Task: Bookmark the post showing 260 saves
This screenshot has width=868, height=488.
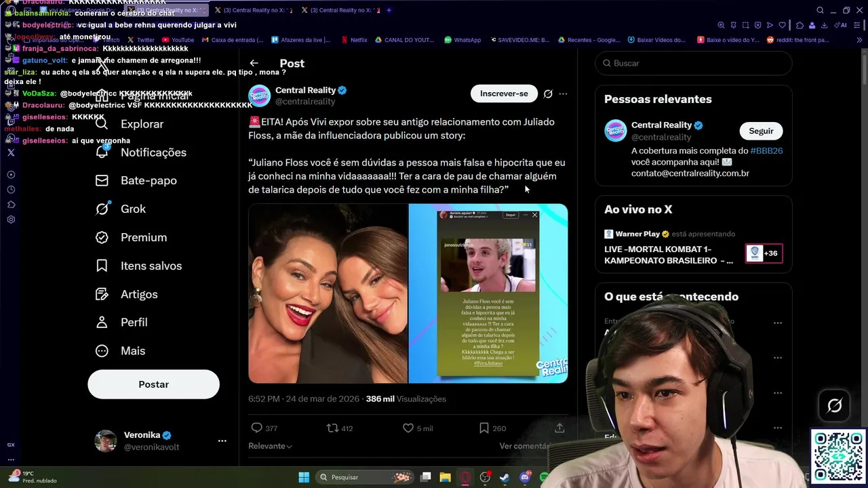Action: (484, 428)
